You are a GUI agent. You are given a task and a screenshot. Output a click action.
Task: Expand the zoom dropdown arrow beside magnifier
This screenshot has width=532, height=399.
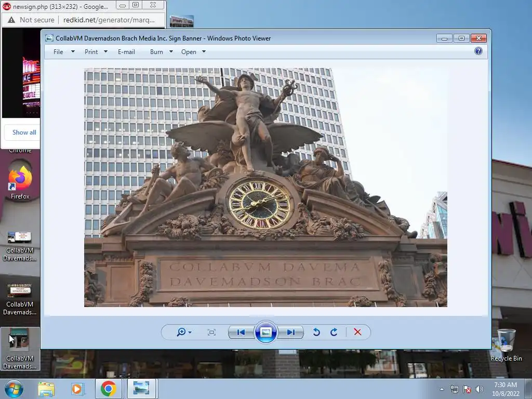pos(190,332)
